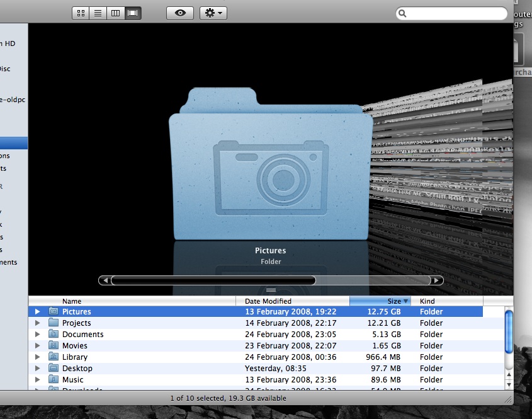Select the sidebar item ending in 'HD'
Image resolution: width=532 pixels, height=419 pixels.
pos(8,43)
